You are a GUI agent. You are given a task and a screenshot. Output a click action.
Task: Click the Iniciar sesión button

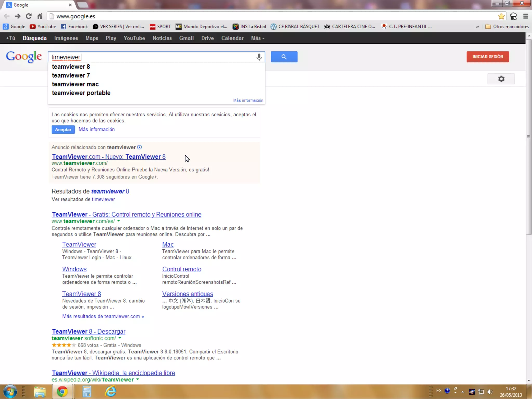(x=488, y=57)
